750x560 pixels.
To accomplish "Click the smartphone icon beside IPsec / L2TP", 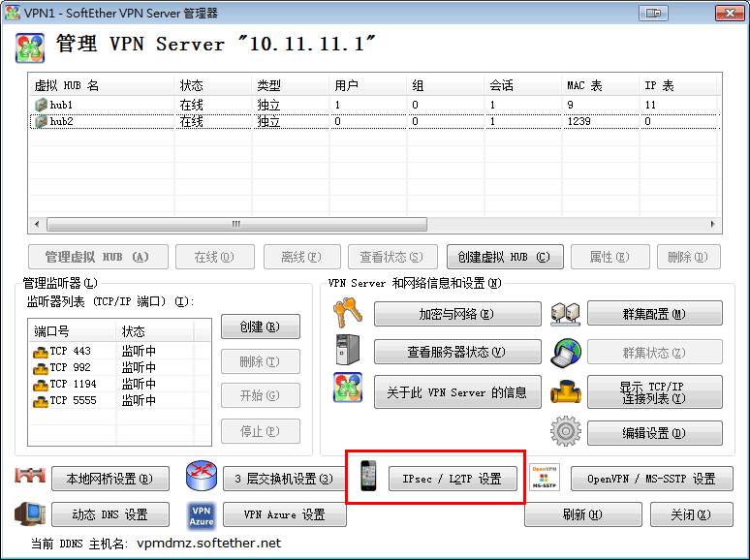I will pyautogui.click(x=368, y=476).
